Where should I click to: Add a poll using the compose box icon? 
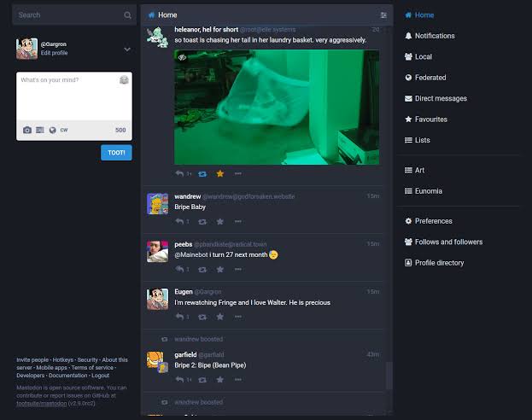39,131
